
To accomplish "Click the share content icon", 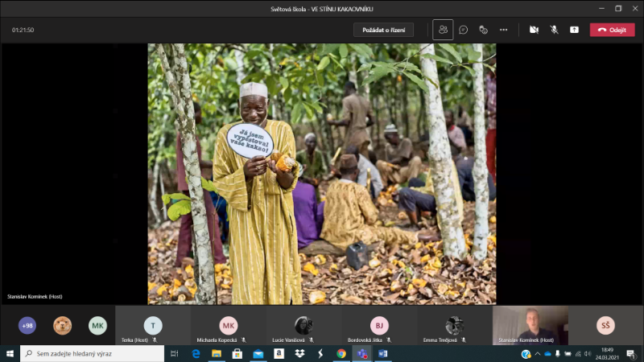I will tap(574, 30).
